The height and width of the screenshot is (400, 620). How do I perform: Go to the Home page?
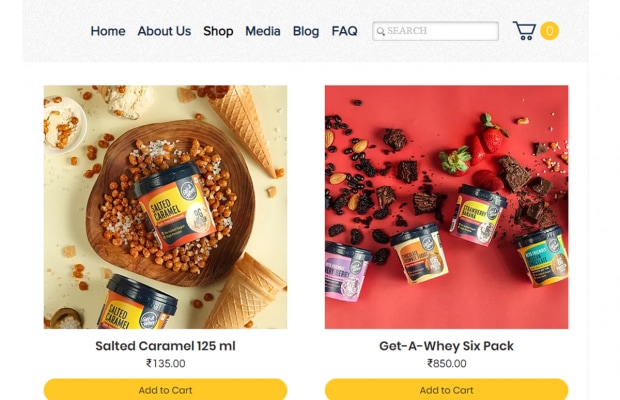[108, 31]
